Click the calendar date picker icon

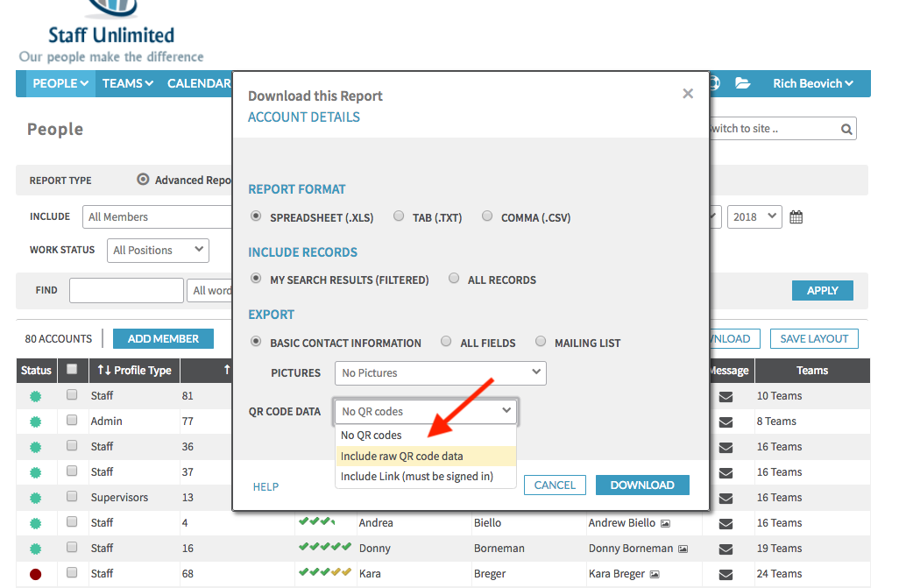click(796, 217)
